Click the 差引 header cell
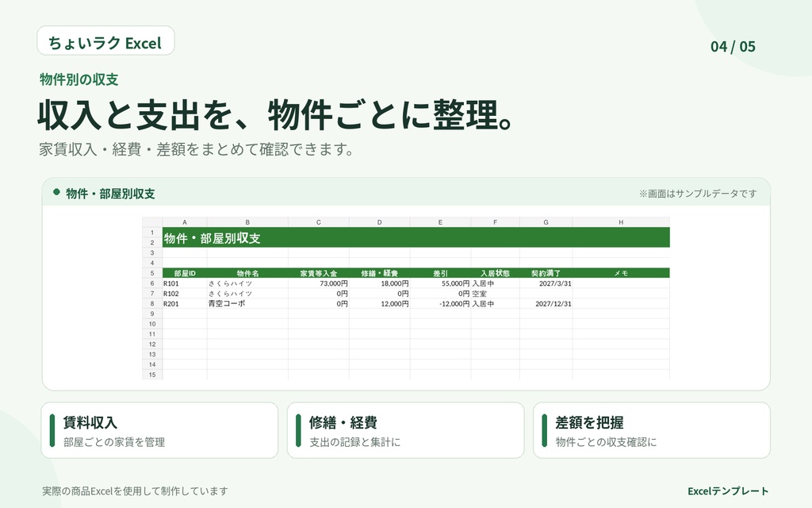Screen dimensions: 812x508 pos(440,273)
